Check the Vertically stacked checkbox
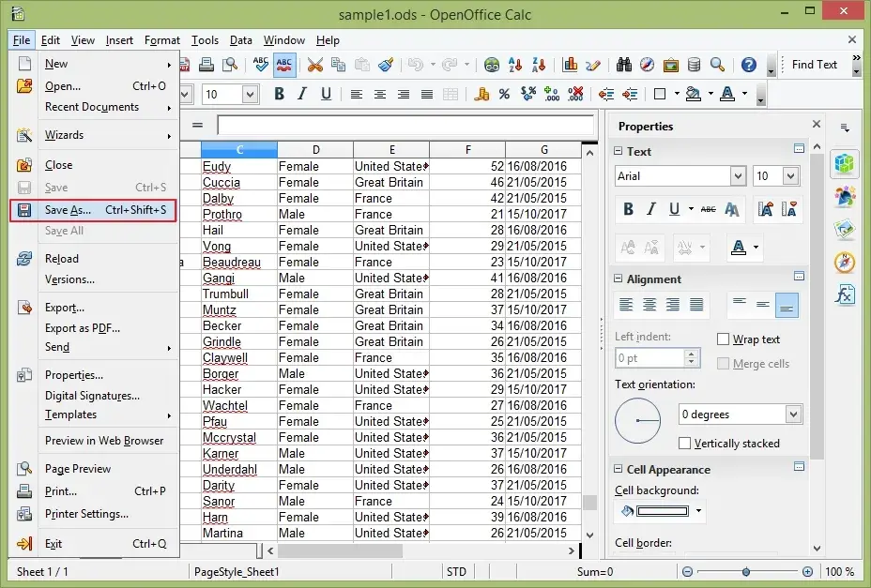871x588 pixels. 685,443
